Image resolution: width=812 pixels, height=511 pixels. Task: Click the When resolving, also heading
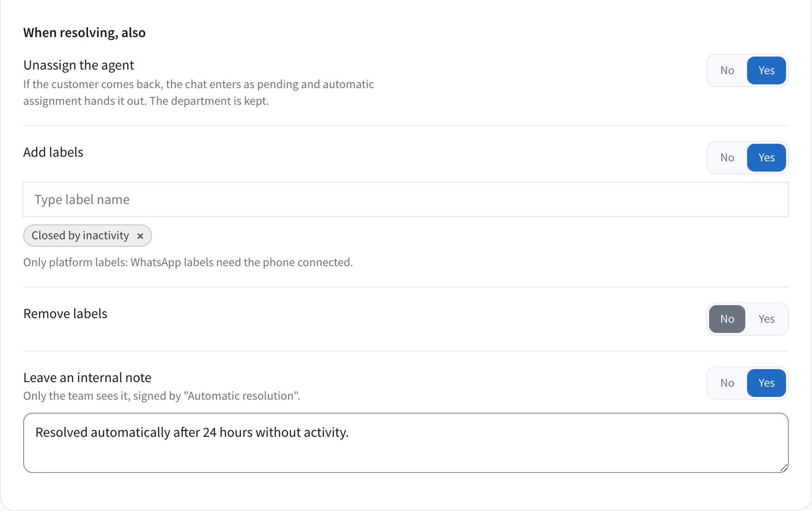[x=84, y=32]
